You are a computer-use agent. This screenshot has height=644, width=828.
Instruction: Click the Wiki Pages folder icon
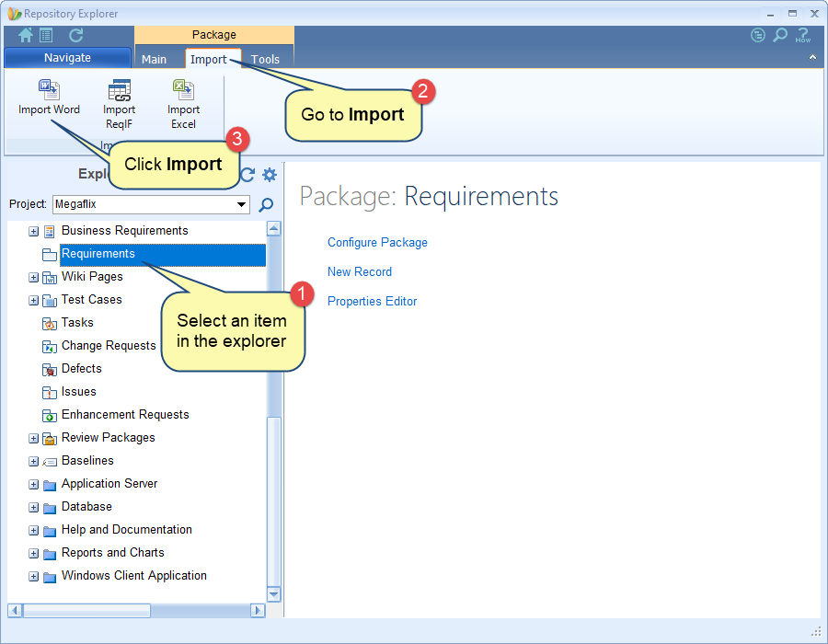coord(50,277)
